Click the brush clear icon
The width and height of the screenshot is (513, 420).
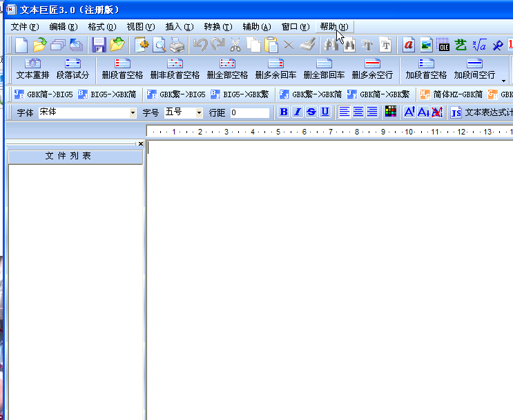click(307, 45)
